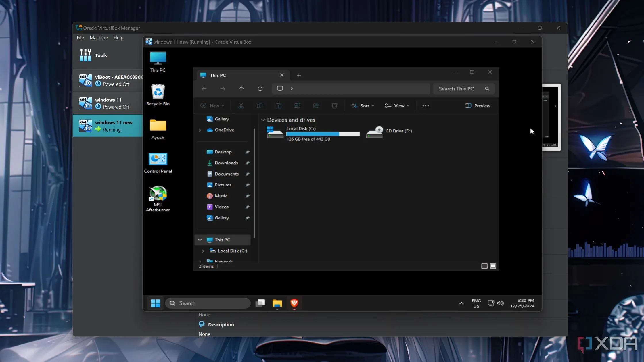Click the Share icon in Explorer toolbar
The width and height of the screenshot is (644, 362).
pyautogui.click(x=316, y=106)
